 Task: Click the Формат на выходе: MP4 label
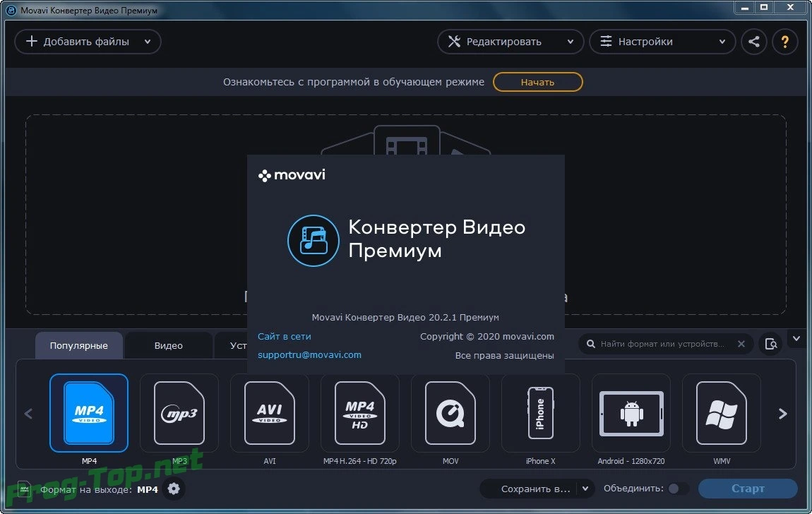[x=99, y=489]
